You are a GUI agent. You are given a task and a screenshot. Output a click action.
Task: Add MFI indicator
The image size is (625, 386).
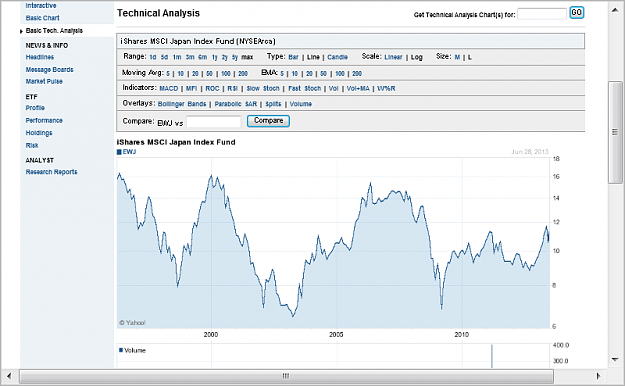(x=191, y=89)
